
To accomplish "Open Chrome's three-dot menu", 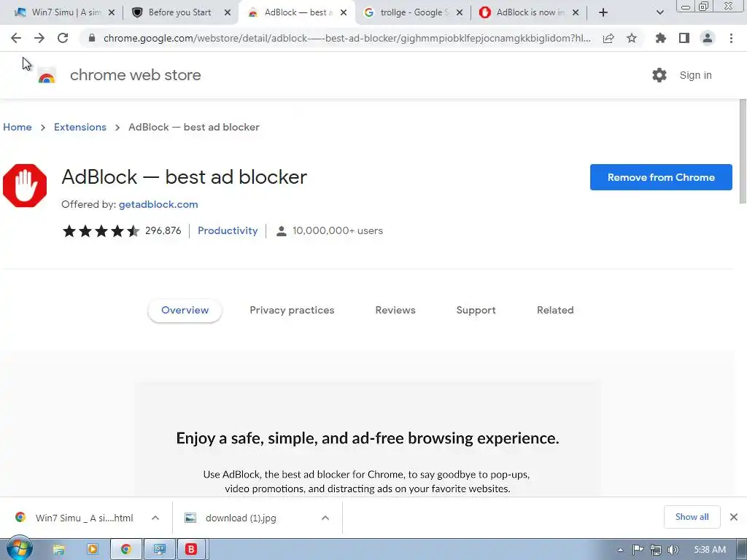I will click(x=731, y=38).
